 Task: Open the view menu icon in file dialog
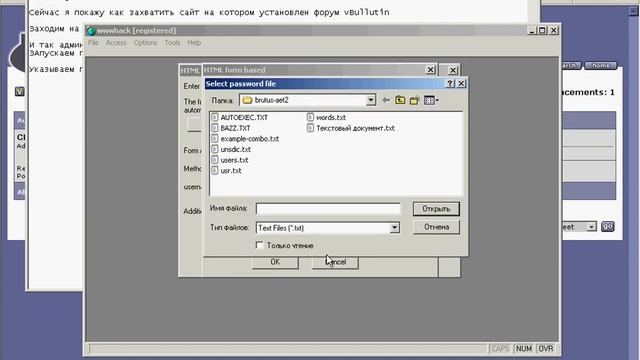click(x=431, y=100)
